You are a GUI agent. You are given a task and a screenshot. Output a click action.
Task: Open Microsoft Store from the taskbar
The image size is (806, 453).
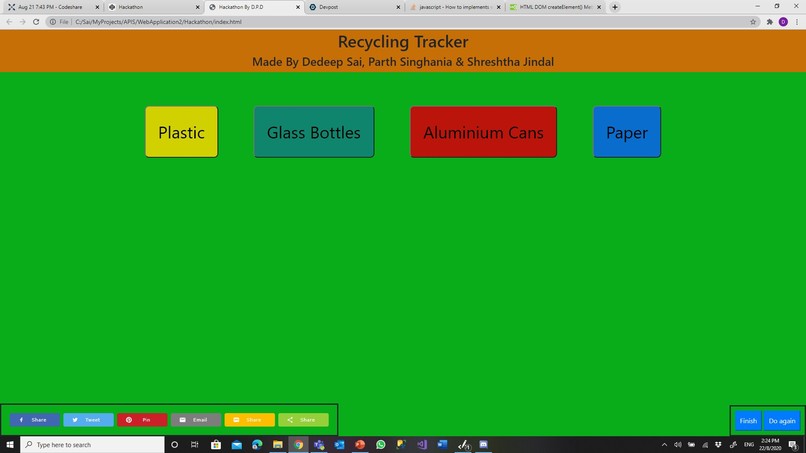click(x=216, y=444)
